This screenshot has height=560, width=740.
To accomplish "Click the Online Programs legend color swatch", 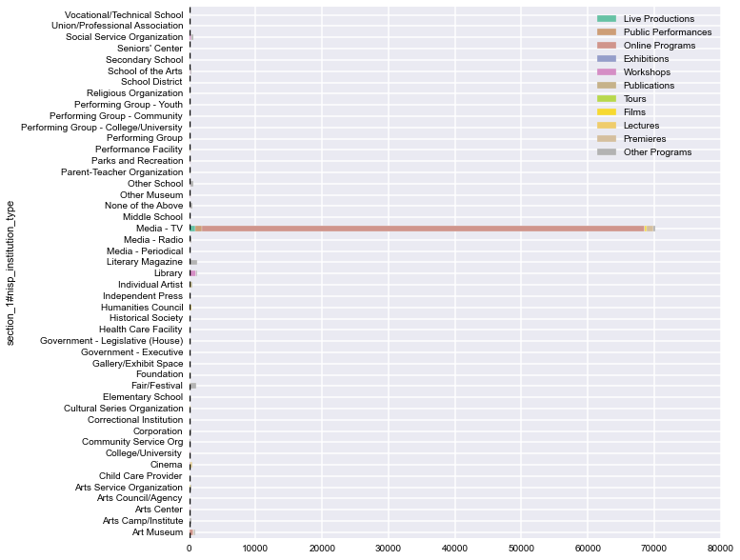I will (x=607, y=46).
